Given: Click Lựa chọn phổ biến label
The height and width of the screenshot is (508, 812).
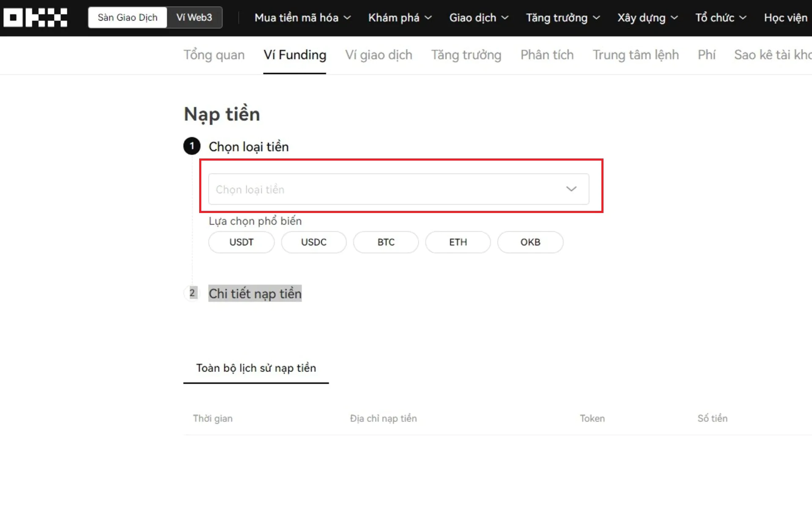Looking at the screenshot, I should 255,221.
